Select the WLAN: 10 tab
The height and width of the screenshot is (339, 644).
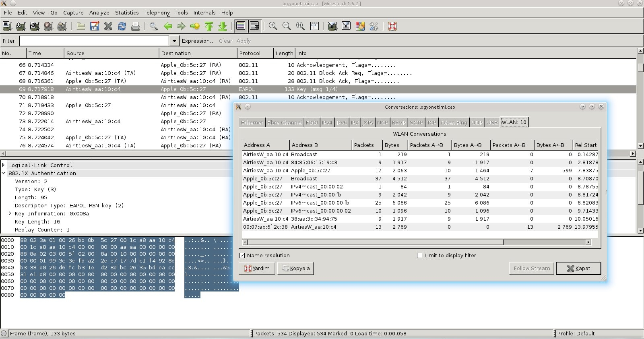(x=514, y=122)
